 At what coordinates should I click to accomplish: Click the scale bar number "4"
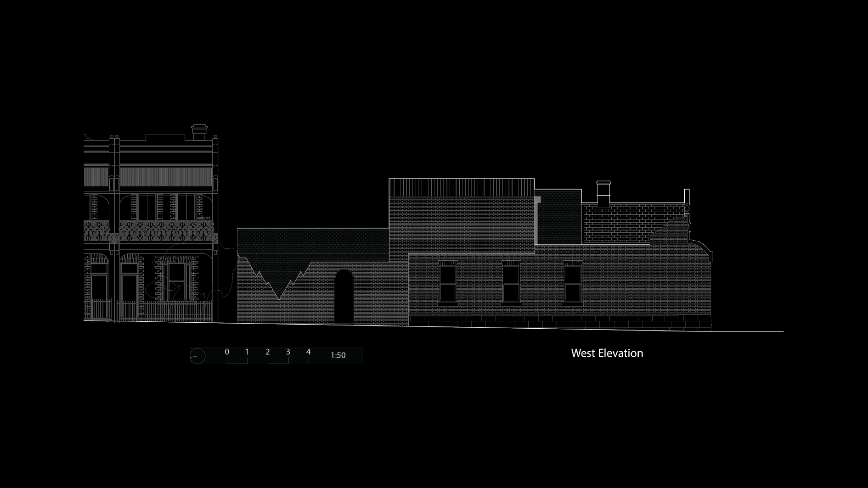pos(308,352)
